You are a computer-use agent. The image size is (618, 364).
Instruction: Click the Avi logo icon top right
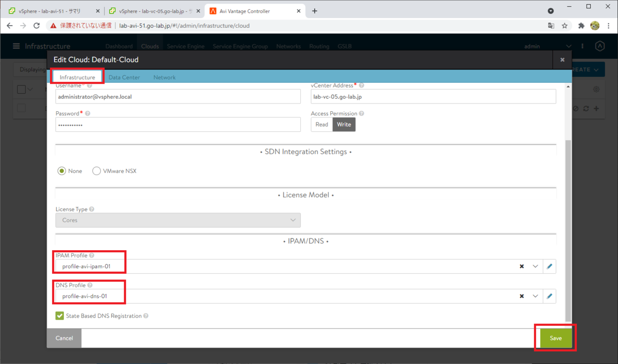599,46
